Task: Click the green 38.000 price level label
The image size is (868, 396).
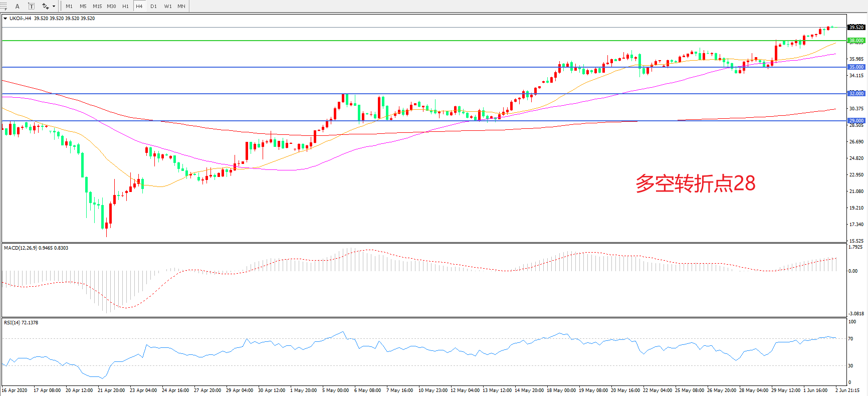Action: (x=856, y=41)
